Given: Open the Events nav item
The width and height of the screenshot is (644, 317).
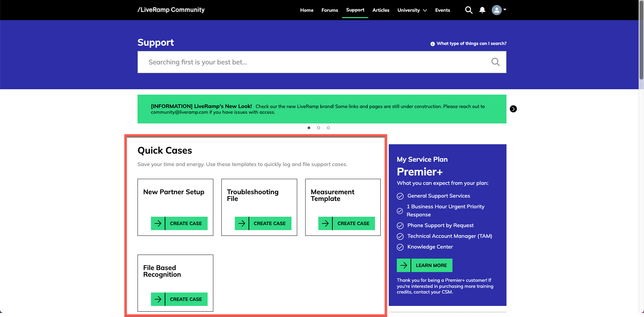Looking at the screenshot, I should [x=442, y=10].
